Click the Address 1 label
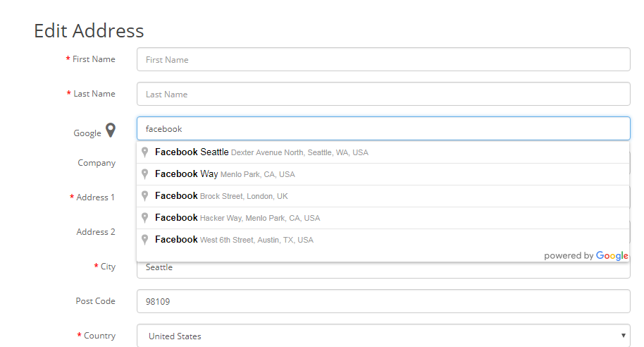 click(95, 197)
